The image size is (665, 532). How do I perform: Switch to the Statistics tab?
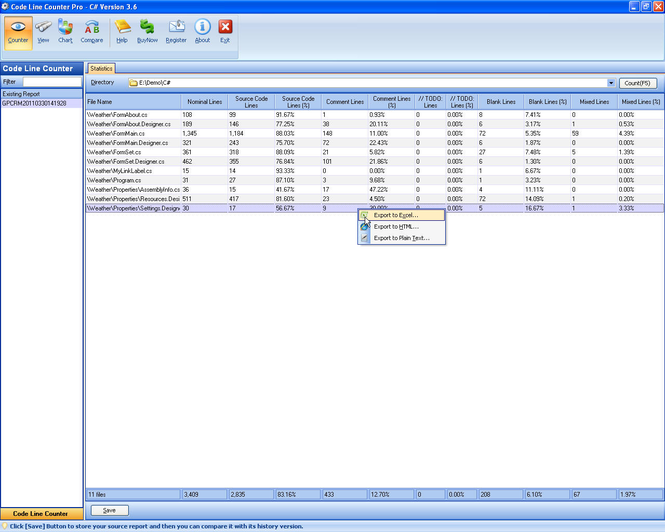click(x=101, y=68)
